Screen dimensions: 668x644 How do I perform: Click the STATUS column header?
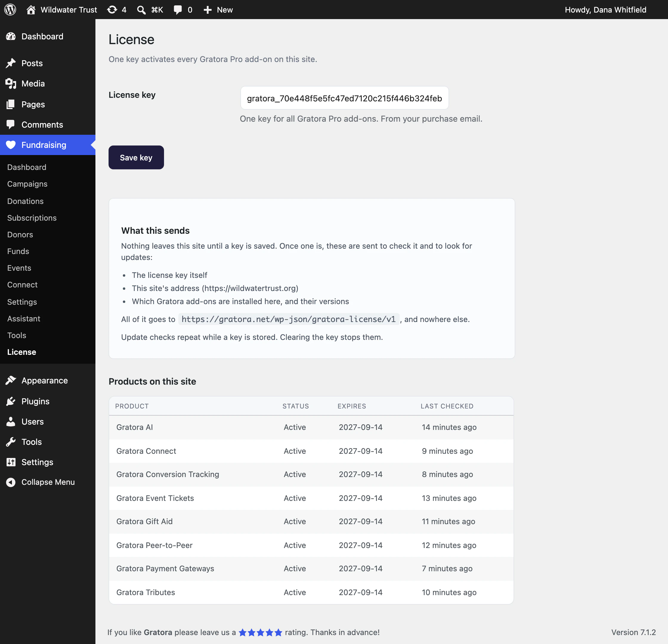coord(296,406)
